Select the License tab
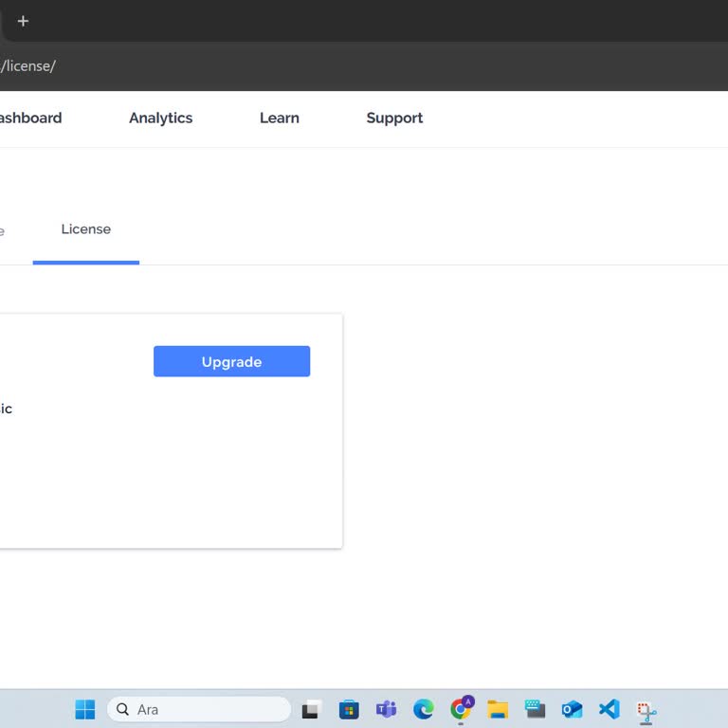This screenshot has width=728, height=728. tap(85, 229)
